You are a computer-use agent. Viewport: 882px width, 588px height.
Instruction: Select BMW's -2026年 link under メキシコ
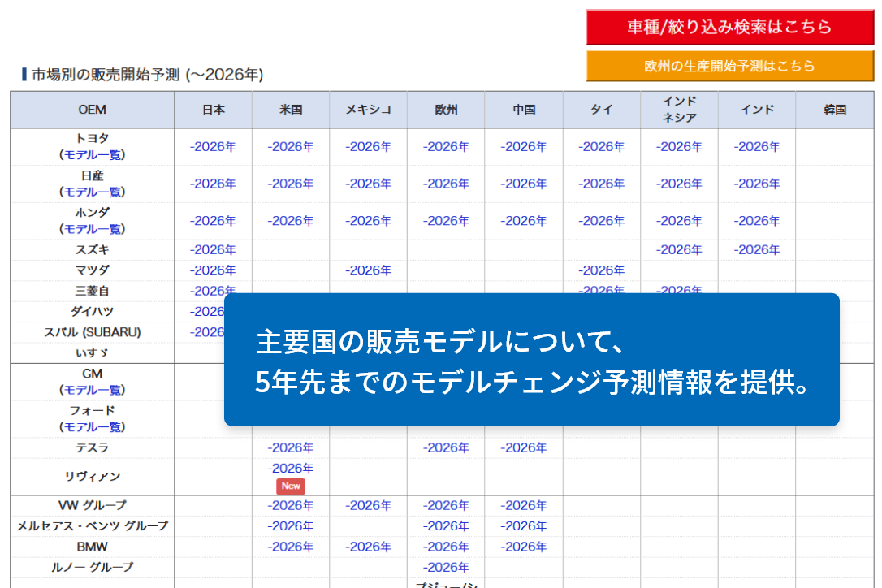(x=368, y=547)
